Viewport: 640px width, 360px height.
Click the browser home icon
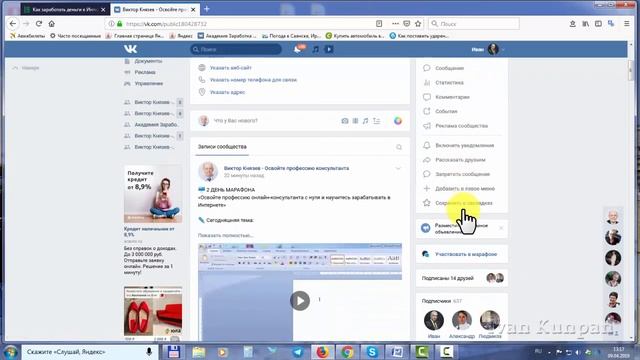[51, 24]
